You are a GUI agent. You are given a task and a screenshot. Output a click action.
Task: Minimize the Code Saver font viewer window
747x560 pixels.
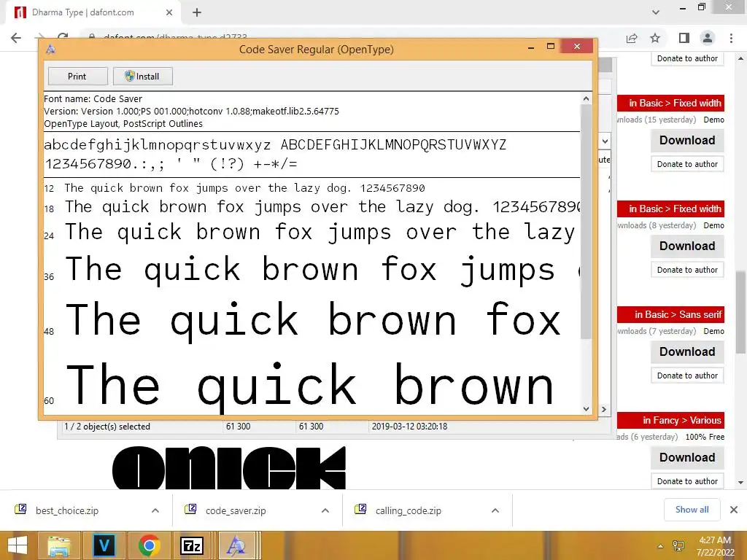pos(531,47)
